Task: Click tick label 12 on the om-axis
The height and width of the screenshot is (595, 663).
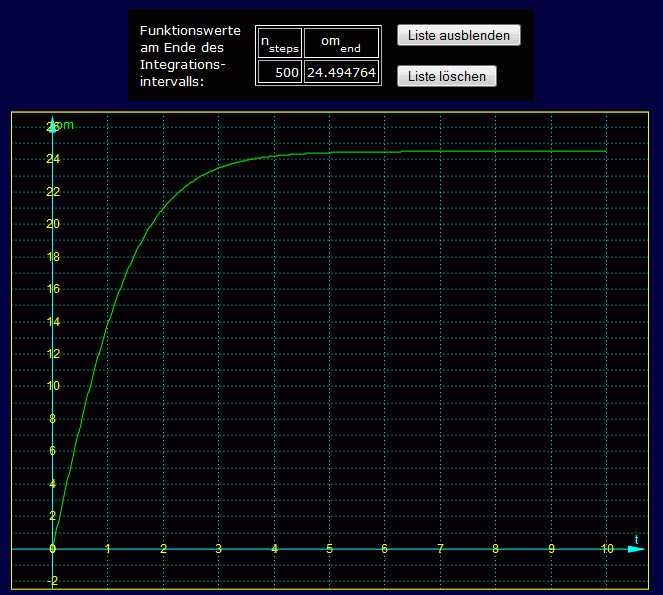Action: point(52,354)
